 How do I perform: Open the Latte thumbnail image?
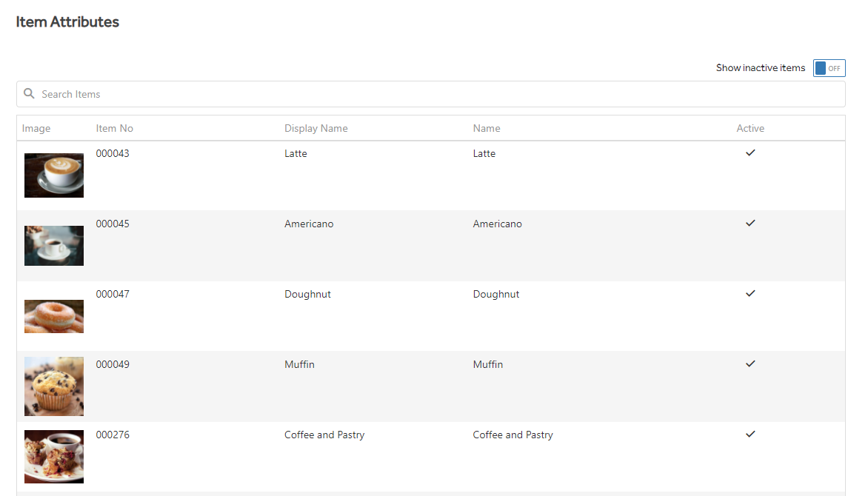tap(54, 175)
